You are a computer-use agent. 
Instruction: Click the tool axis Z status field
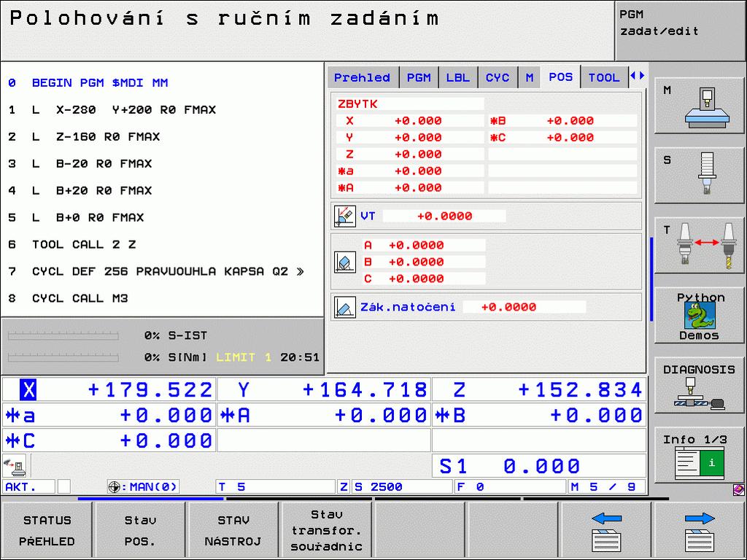pos(344,486)
